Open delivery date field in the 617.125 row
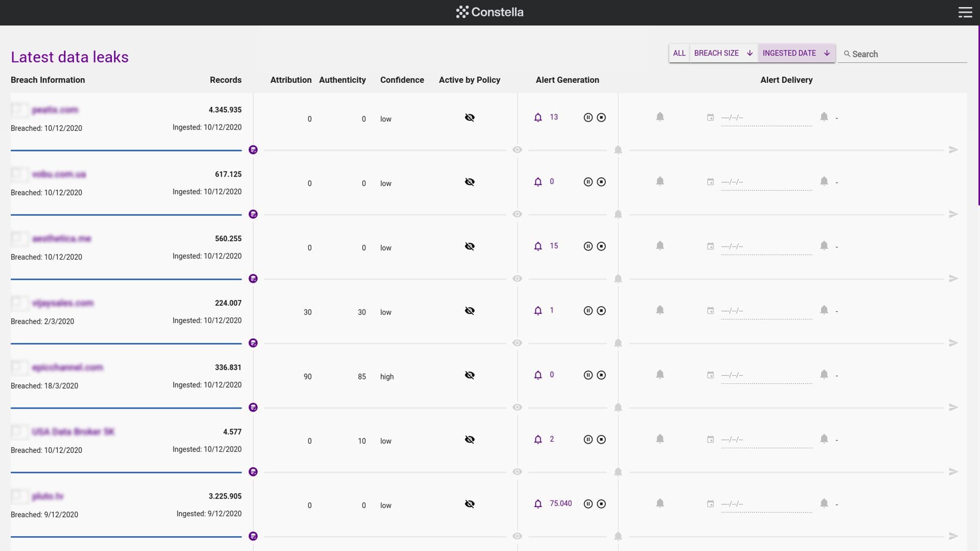Image resolution: width=980 pixels, height=551 pixels. point(766,183)
